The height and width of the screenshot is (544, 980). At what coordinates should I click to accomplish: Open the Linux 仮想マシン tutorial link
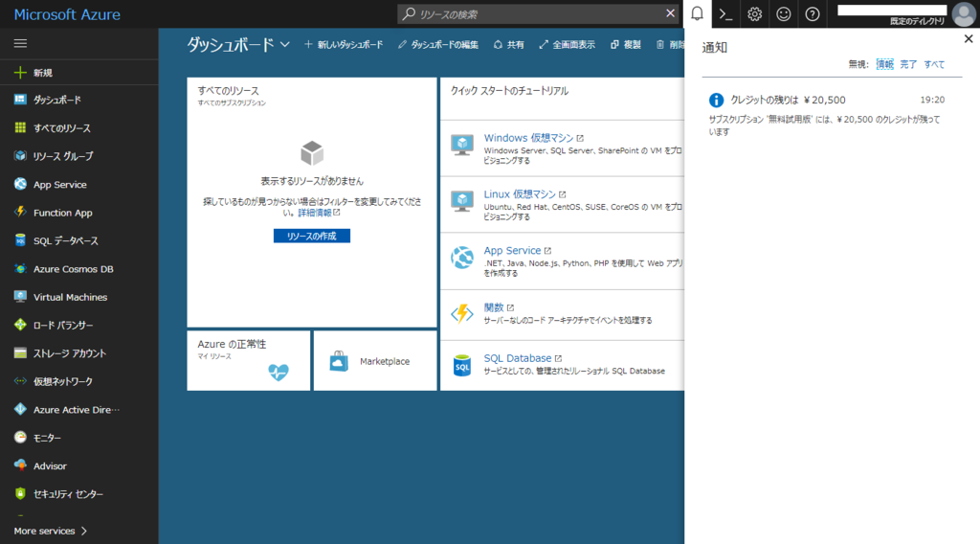click(x=520, y=194)
